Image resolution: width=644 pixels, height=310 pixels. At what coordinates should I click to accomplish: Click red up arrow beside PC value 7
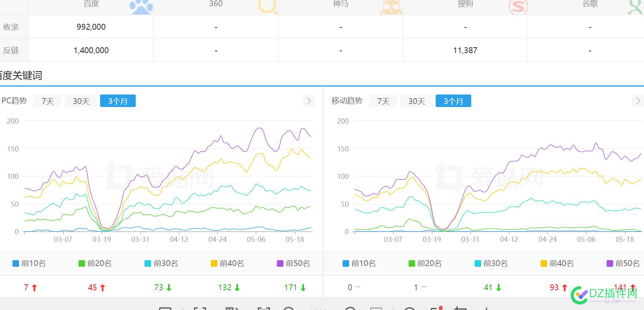(x=34, y=288)
